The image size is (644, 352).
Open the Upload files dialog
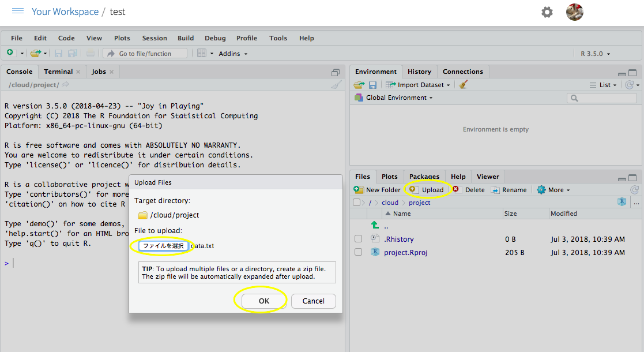point(427,189)
